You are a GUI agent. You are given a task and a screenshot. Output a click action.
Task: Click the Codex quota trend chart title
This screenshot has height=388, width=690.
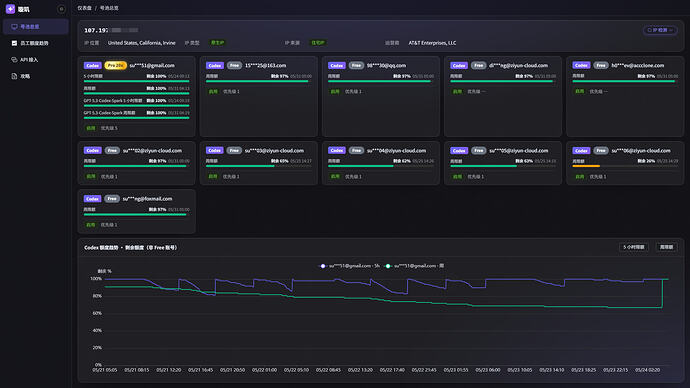(131, 248)
